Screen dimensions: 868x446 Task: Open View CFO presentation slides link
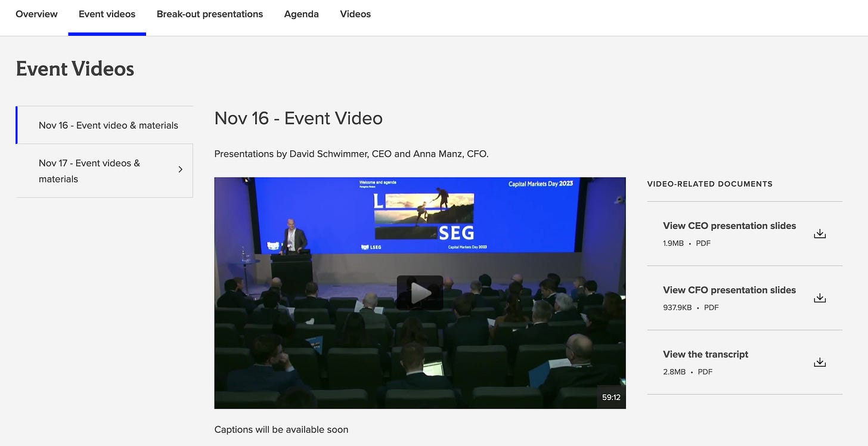[729, 290]
